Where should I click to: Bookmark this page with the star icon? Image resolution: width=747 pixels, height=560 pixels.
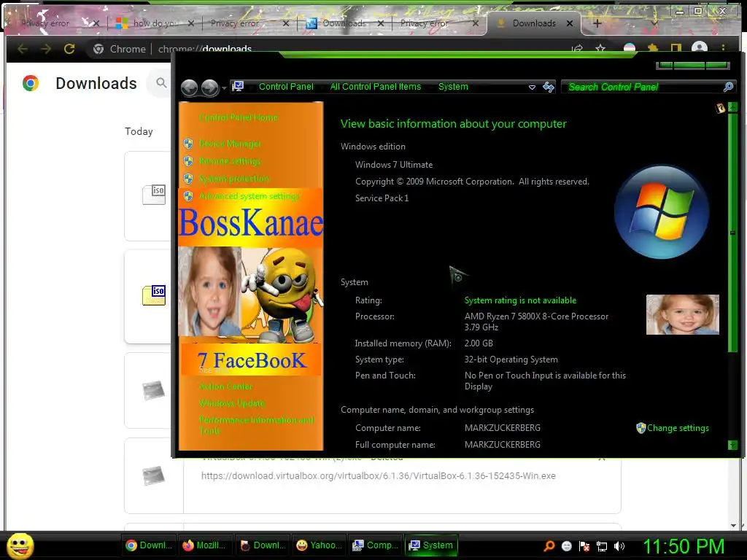click(600, 48)
